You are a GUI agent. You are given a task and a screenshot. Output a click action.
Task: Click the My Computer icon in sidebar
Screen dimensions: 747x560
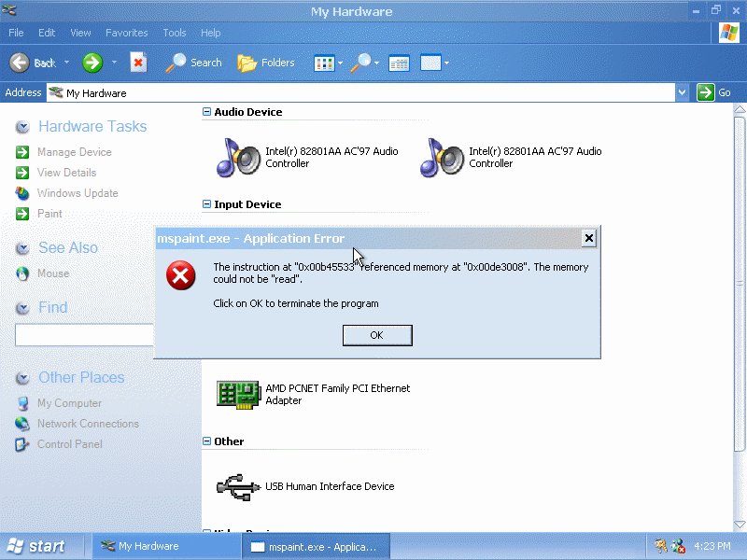tap(22, 403)
